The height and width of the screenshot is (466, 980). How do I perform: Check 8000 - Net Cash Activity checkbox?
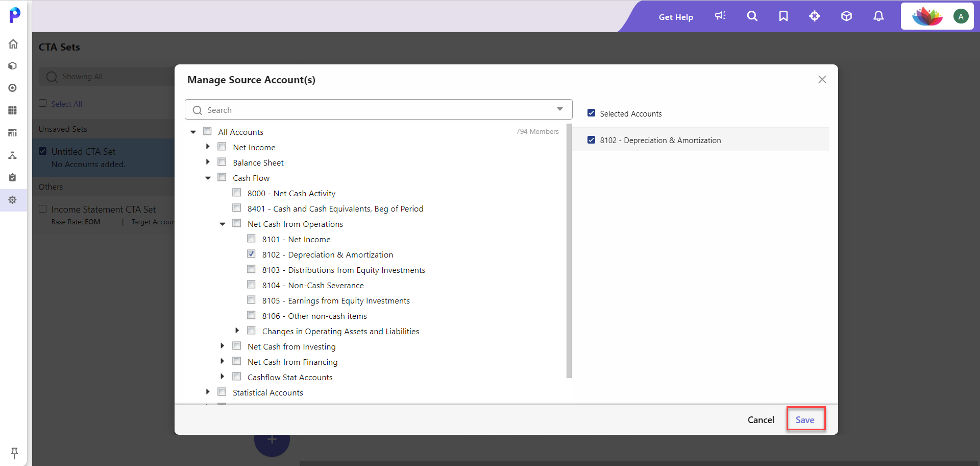click(x=237, y=193)
